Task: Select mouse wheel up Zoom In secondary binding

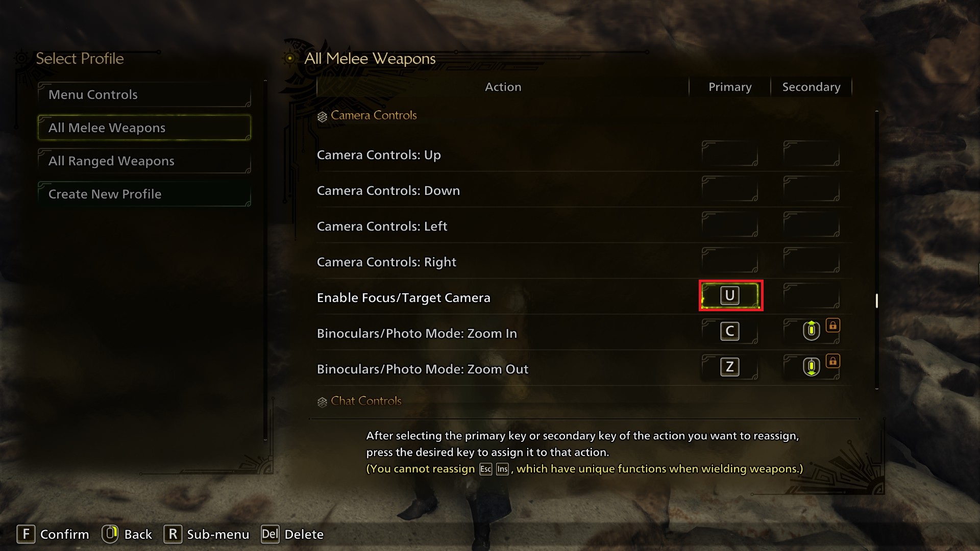Action: pos(811,331)
